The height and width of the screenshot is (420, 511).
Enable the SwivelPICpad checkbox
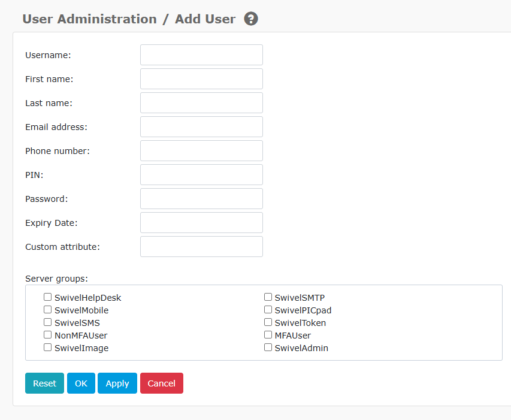coord(268,309)
